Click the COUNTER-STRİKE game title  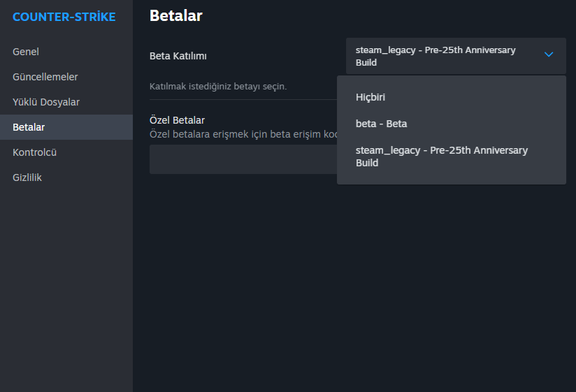pos(64,17)
